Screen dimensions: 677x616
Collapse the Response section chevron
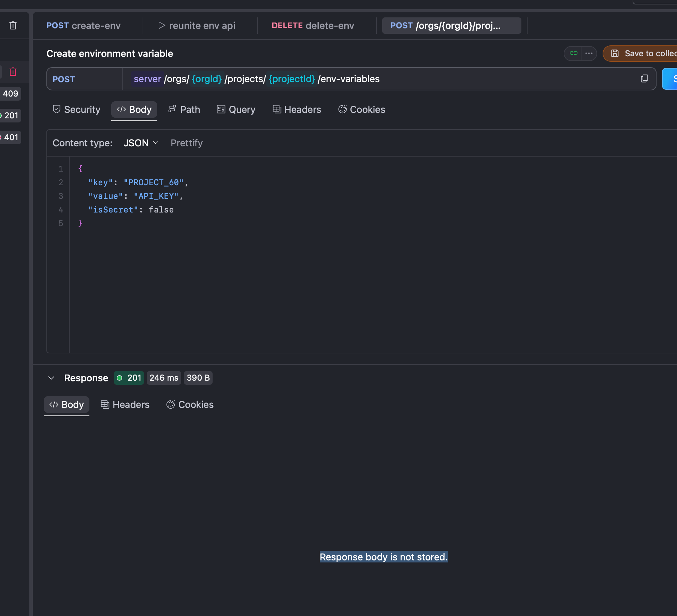tap(51, 378)
